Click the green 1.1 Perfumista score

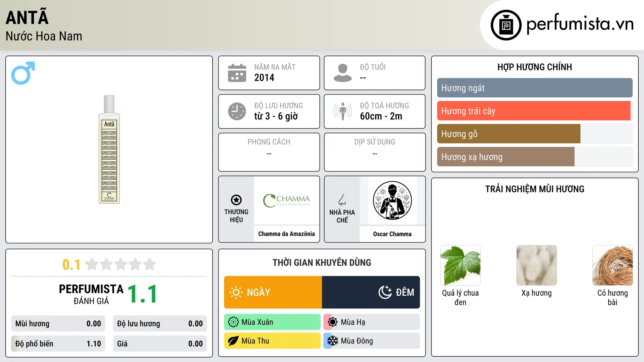point(142,294)
